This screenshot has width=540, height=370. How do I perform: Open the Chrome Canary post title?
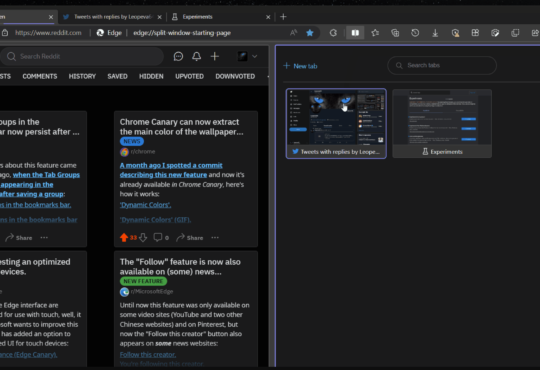pyautogui.click(x=181, y=127)
